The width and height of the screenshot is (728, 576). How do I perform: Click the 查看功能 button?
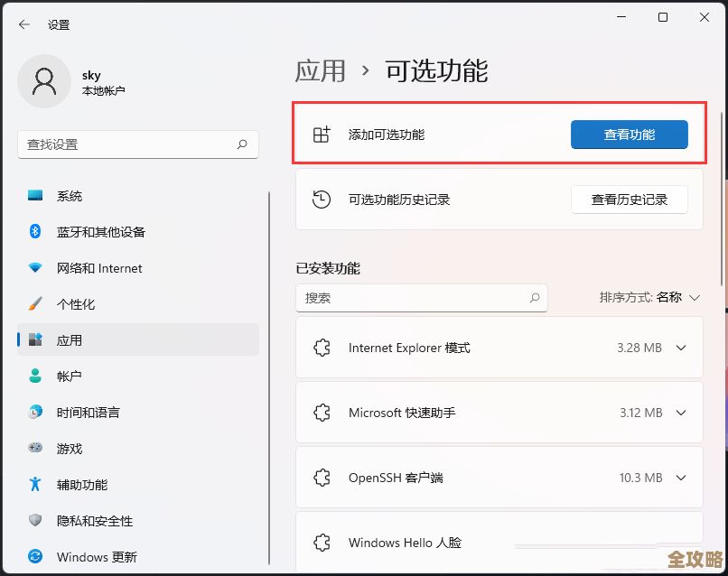pyautogui.click(x=629, y=135)
